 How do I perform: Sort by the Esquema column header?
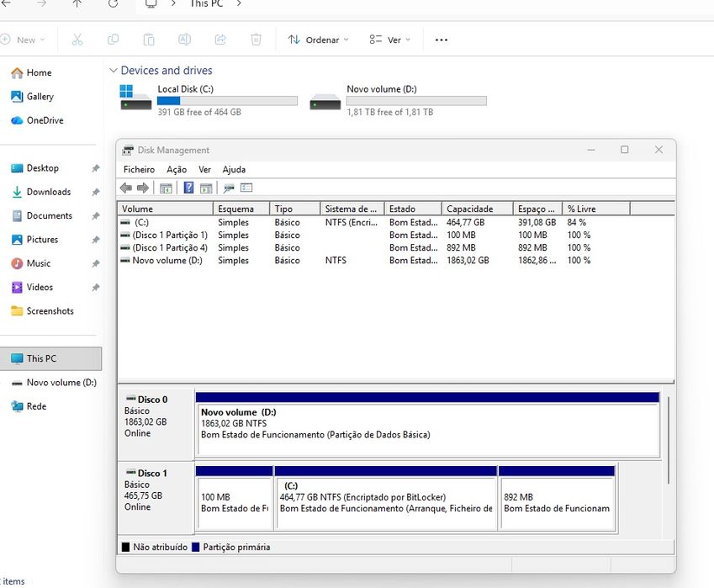click(x=241, y=209)
